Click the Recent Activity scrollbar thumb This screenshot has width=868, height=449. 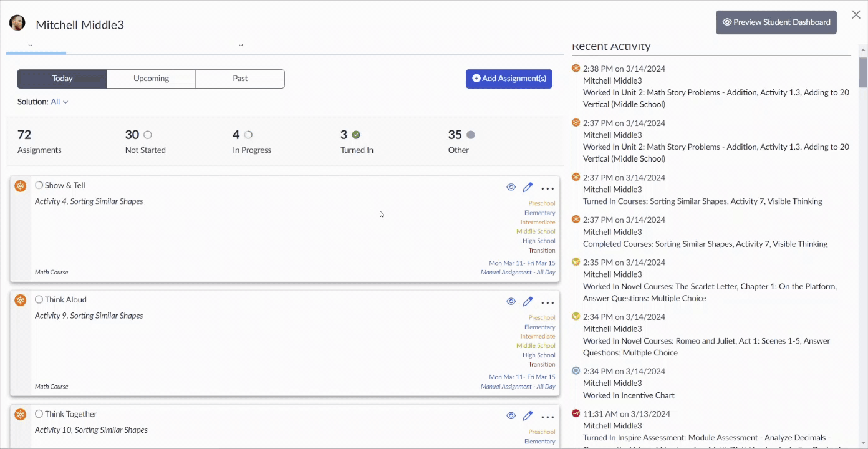(x=863, y=72)
